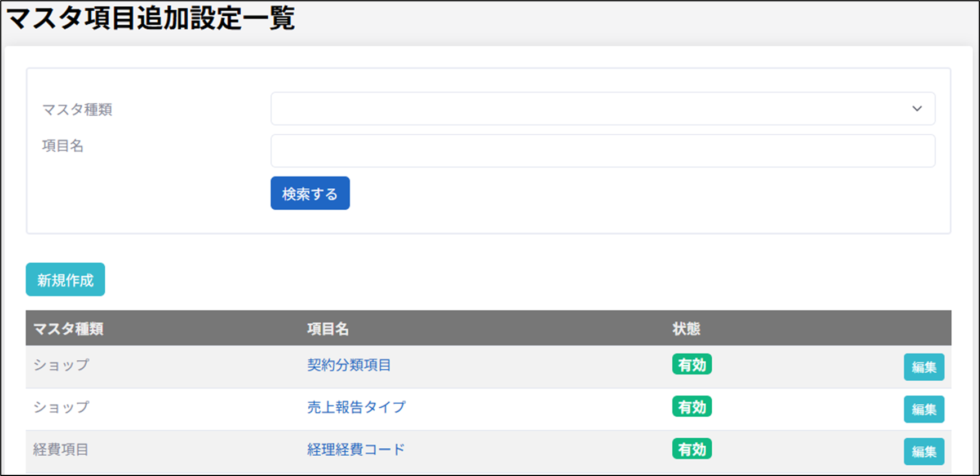Image resolution: width=980 pixels, height=476 pixels.
Task: Open the 売上報告タイプ link
Action: point(356,407)
